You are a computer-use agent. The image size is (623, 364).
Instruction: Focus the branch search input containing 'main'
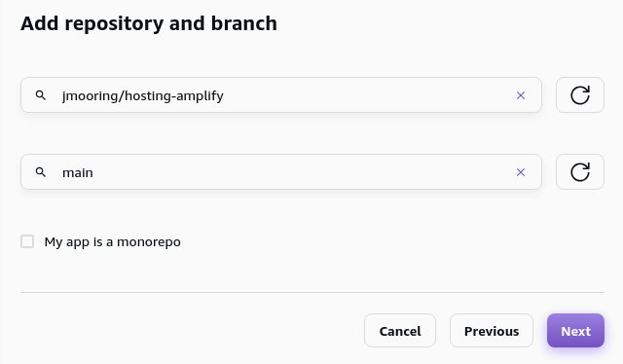tap(78, 173)
